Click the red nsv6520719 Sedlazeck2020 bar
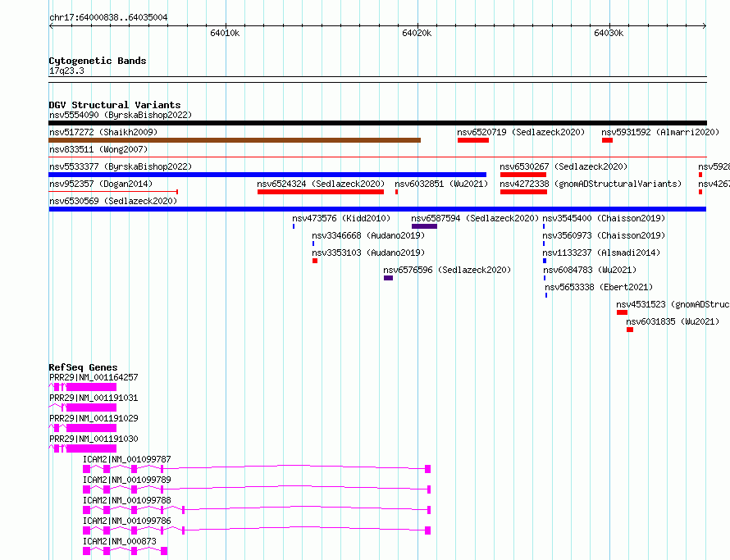The height and width of the screenshot is (560, 730). click(x=473, y=140)
